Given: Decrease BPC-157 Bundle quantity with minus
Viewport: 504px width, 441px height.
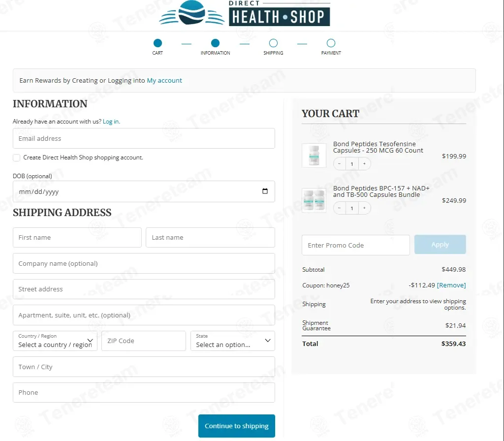Looking at the screenshot, I should pyautogui.click(x=340, y=208).
